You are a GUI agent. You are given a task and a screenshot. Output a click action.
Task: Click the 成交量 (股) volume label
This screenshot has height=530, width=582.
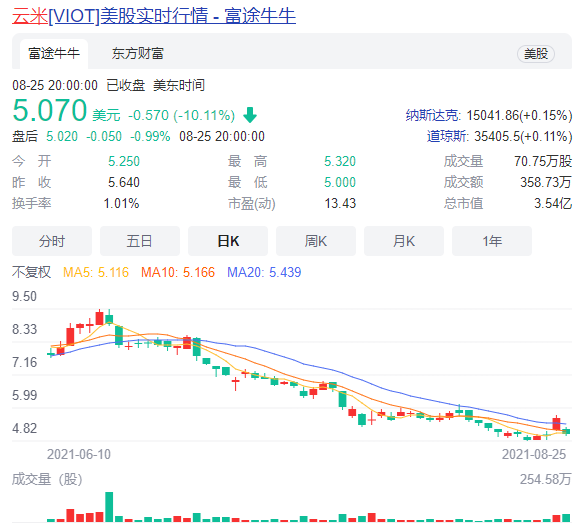click(x=47, y=479)
